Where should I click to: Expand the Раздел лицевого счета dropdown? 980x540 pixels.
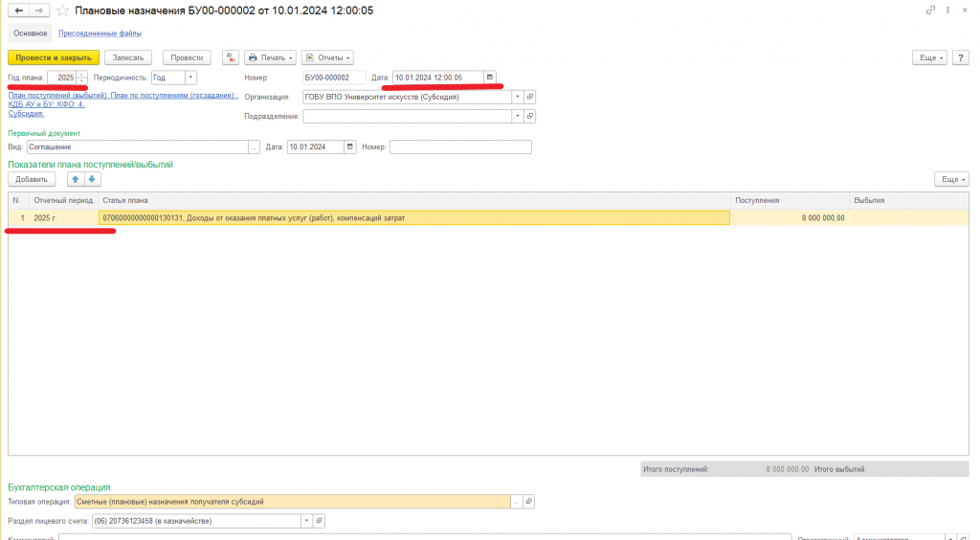click(x=306, y=521)
